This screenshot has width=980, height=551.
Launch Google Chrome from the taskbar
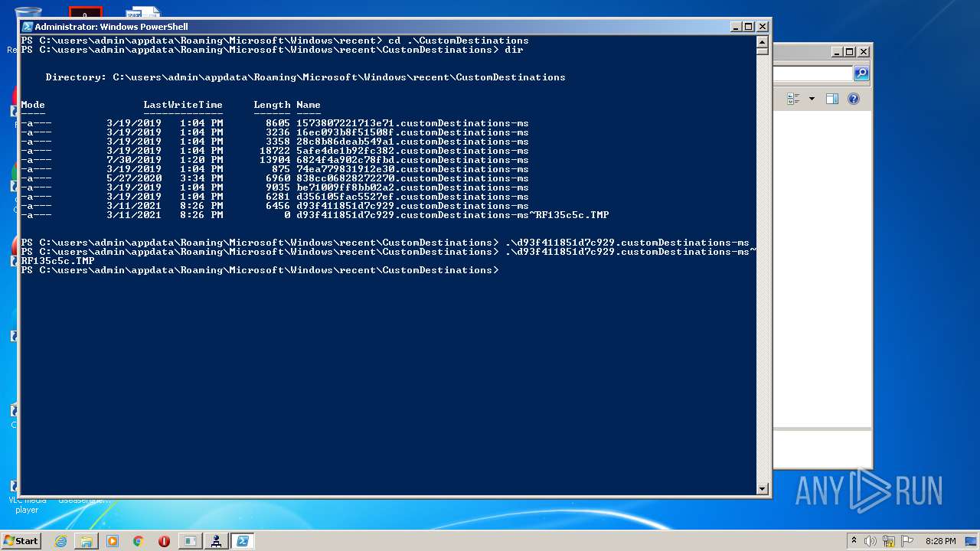click(139, 541)
